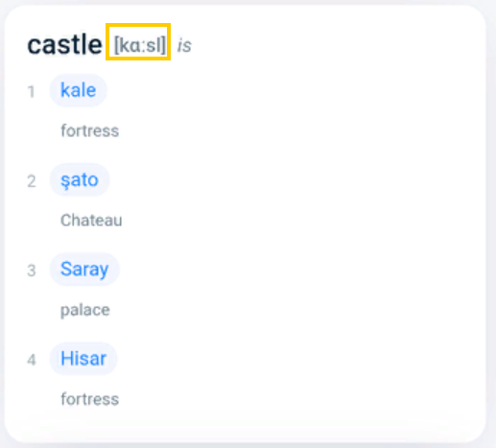Open the Saray translation chip

84,270
